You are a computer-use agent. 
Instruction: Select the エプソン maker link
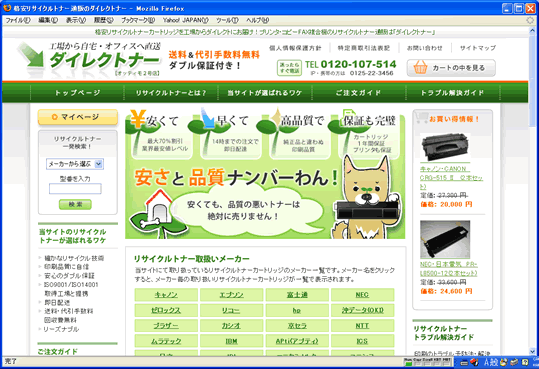pyautogui.click(x=231, y=295)
